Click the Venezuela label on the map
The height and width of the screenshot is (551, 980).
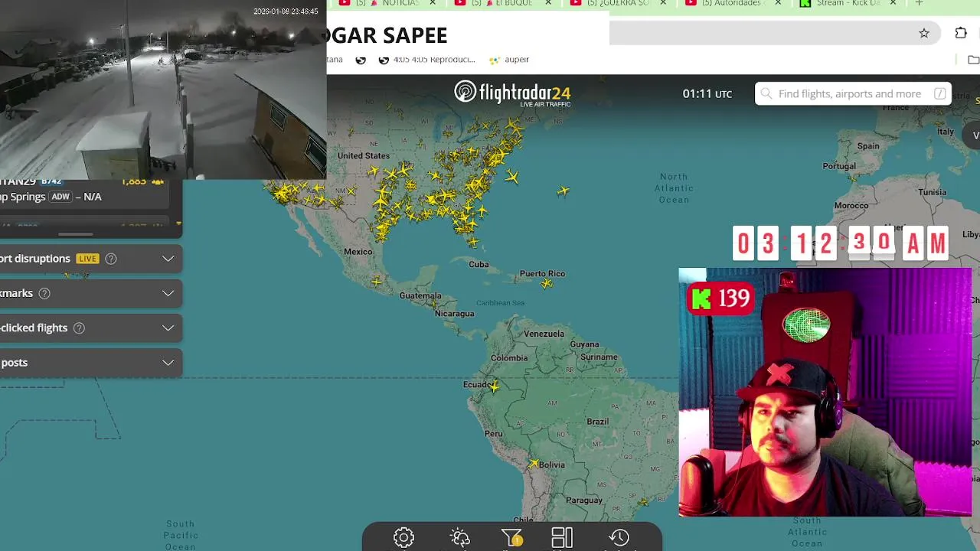click(x=544, y=334)
